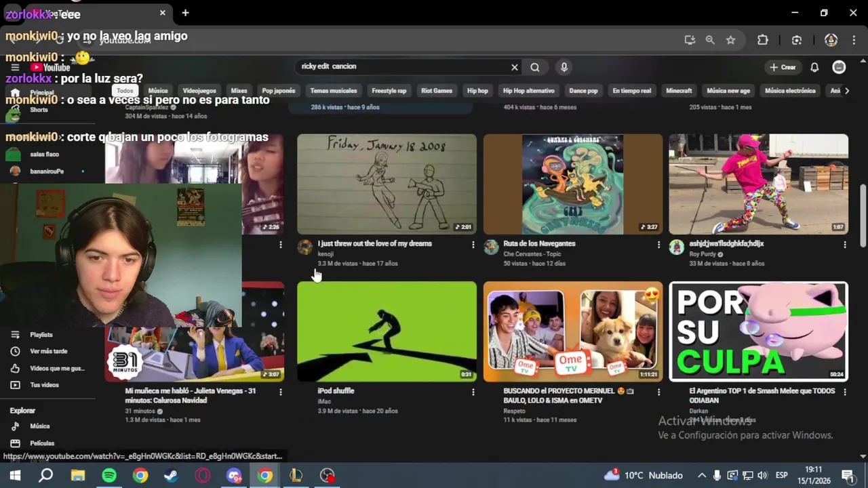Play the green iPod shuffle silhouette thumbnail
The height and width of the screenshot is (488, 868).
pos(387,331)
